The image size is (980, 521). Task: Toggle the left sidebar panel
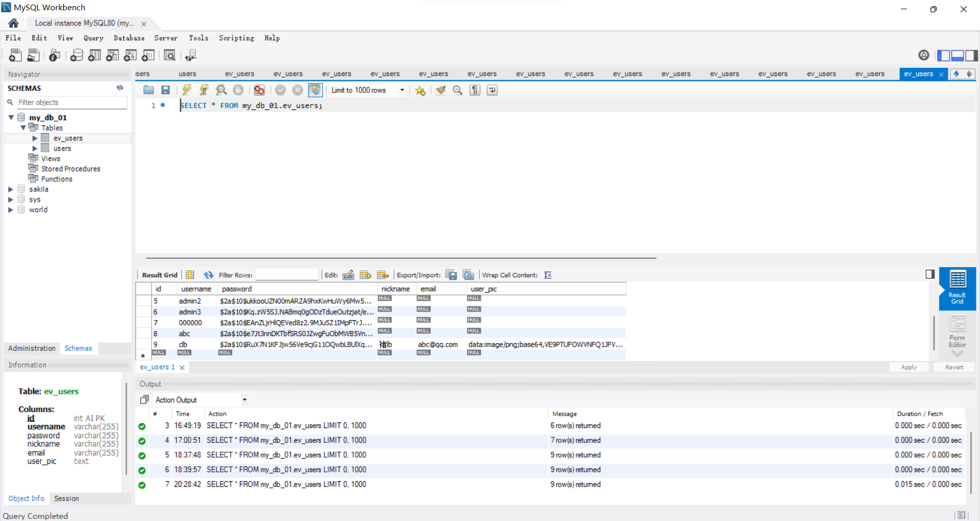(x=944, y=55)
